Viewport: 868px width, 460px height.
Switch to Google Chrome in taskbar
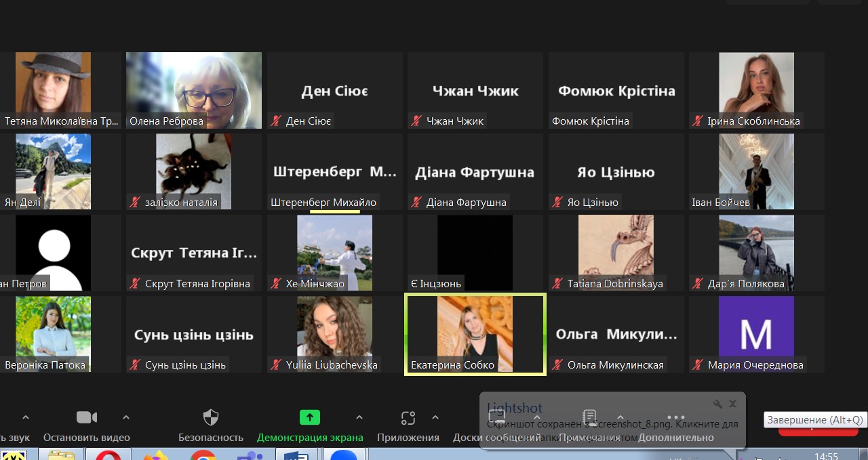tap(203, 455)
